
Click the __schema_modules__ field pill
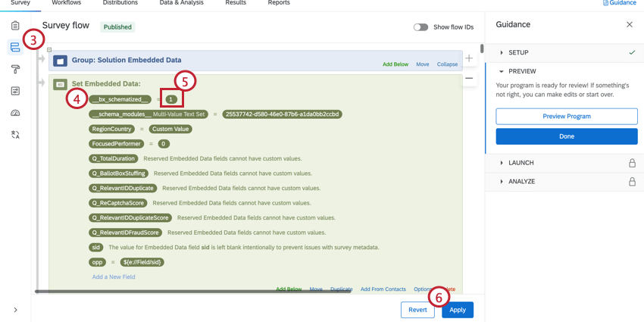pyautogui.click(x=148, y=114)
